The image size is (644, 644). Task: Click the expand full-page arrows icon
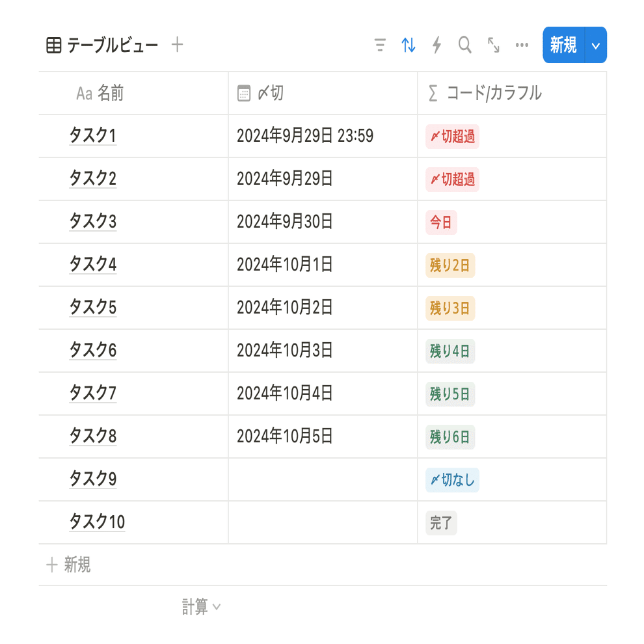pos(493,45)
